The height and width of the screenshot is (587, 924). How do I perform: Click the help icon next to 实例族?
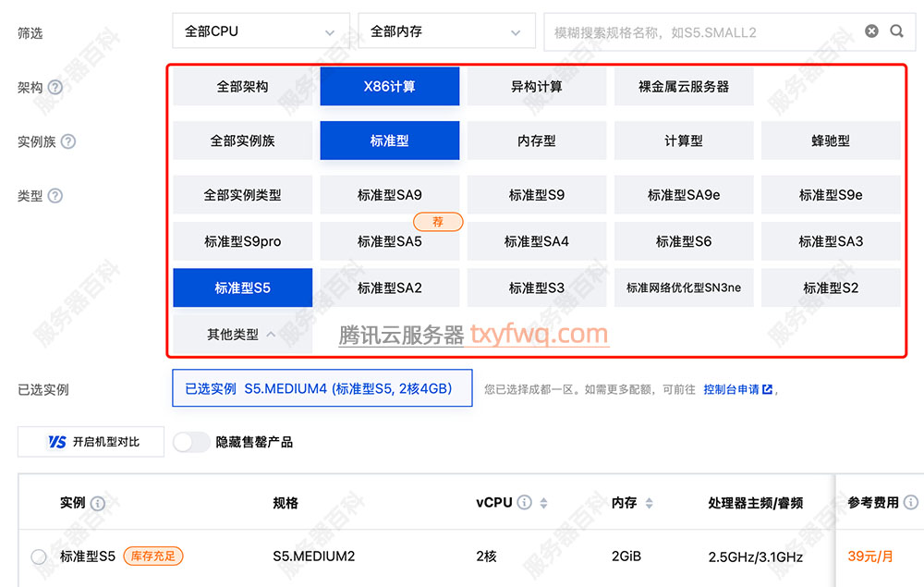coord(68,141)
